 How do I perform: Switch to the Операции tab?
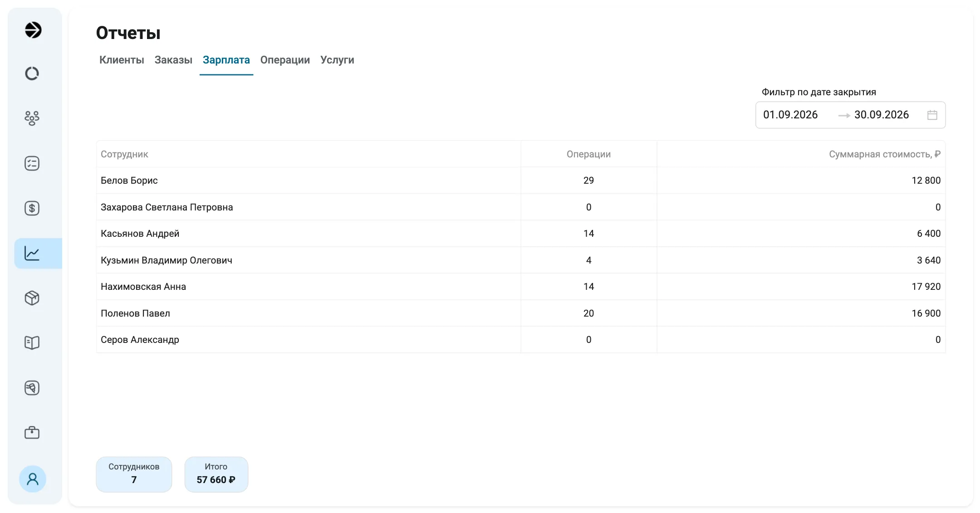[285, 60]
